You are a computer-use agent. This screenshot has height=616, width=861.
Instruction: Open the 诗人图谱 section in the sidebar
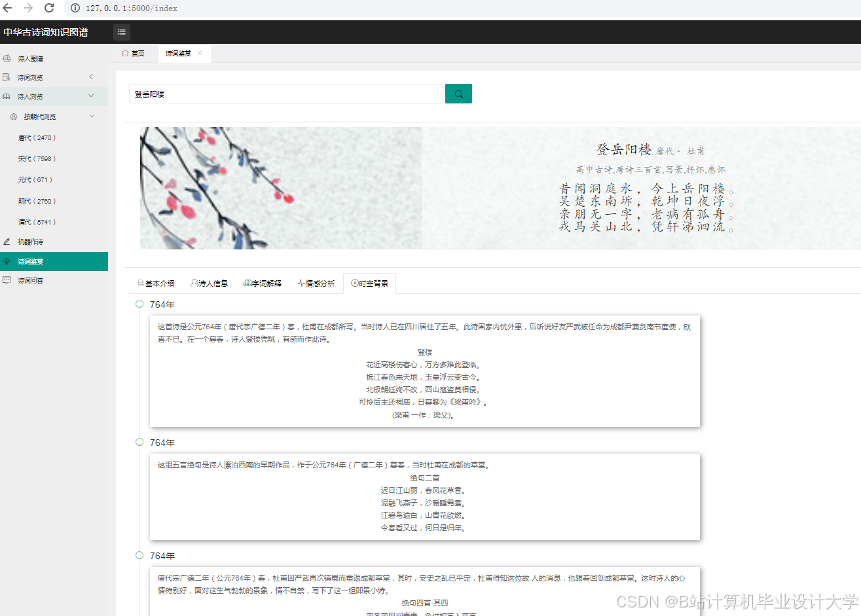point(29,58)
